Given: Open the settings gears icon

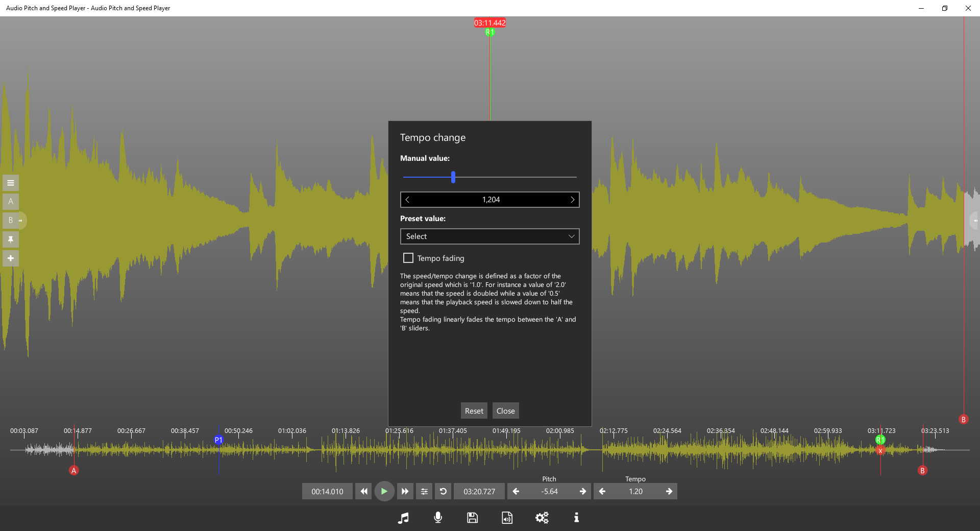Looking at the screenshot, I should pos(542,518).
